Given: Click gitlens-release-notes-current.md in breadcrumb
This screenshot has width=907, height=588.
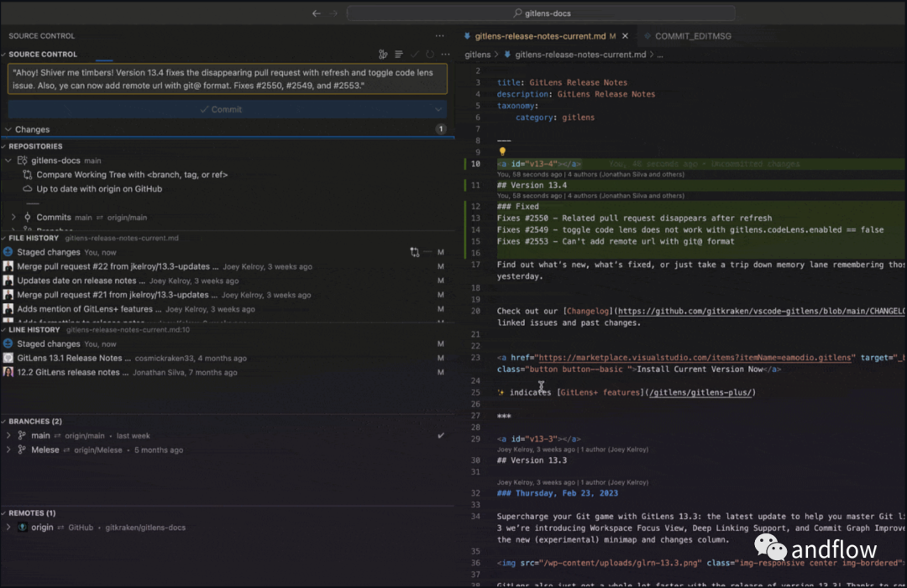Looking at the screenshot, I should [580, 55].
